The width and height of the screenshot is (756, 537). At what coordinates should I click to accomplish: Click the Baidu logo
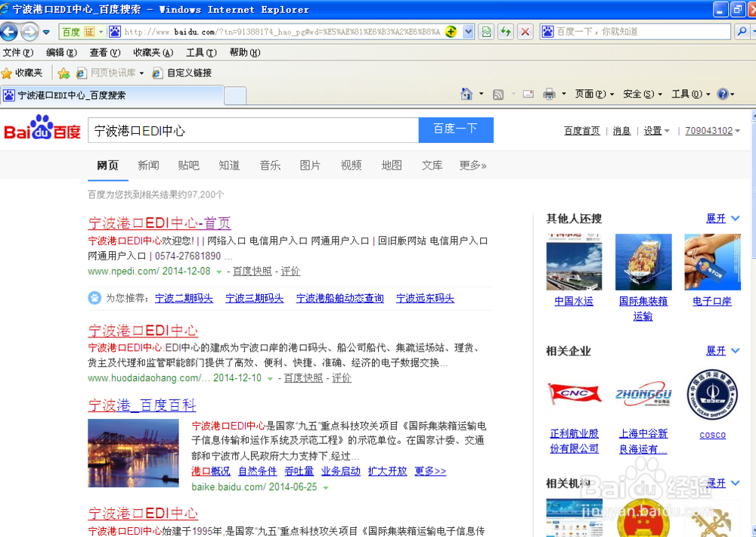click(x=42, y=127)
